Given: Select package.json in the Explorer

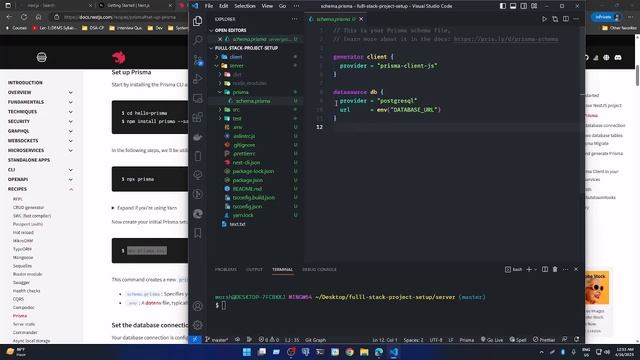Looking at the screenshot, I should click(x=248, y=180).
